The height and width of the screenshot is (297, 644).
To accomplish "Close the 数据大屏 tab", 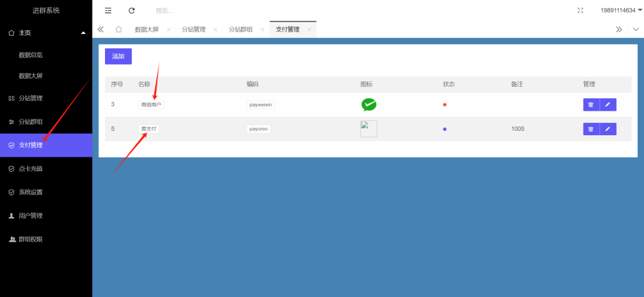I will [169, 30].
